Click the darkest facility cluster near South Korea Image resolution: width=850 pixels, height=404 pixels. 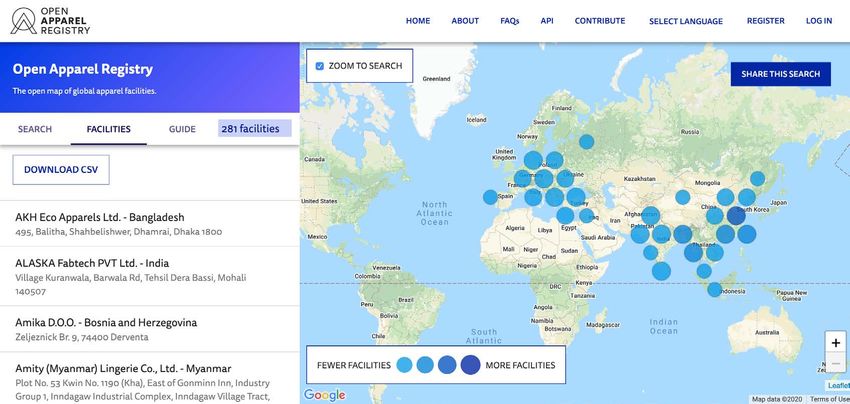coord(736,216)
